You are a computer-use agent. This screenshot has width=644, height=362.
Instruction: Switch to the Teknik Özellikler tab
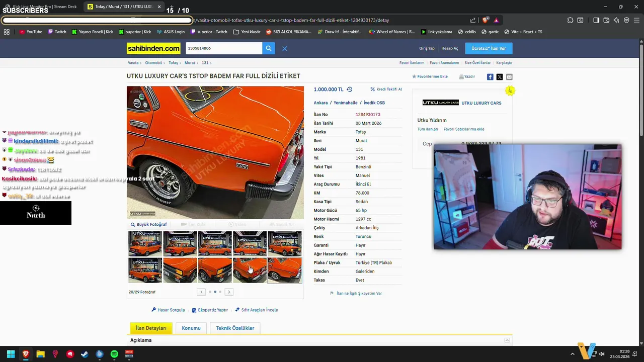(x=235, y=328)
